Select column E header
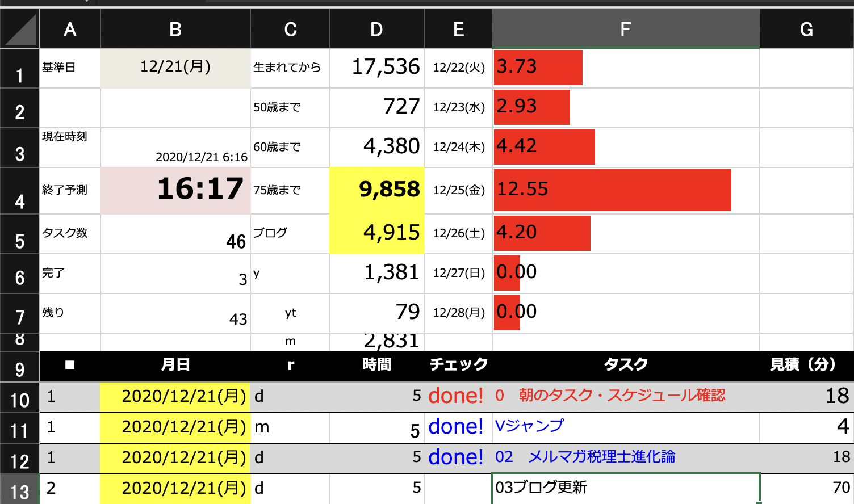 click(458, 29)
